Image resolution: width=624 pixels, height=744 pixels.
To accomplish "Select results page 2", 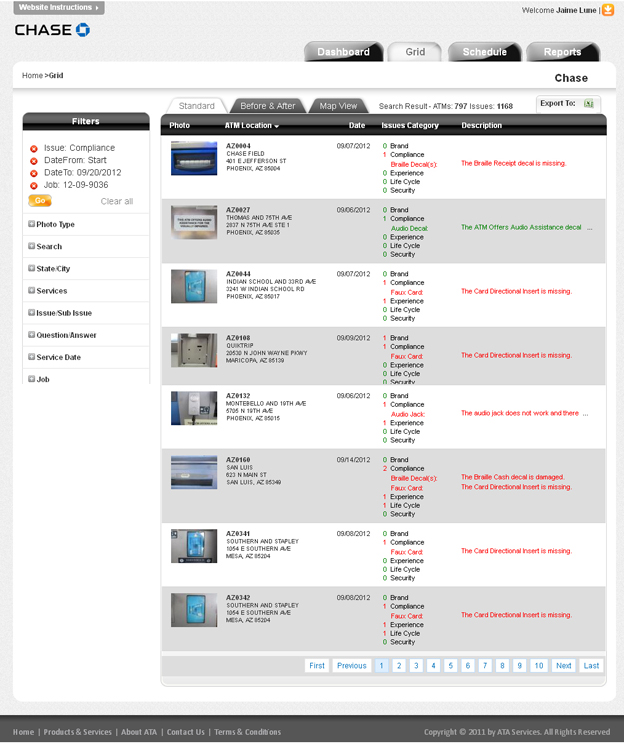I will (x=399, y=666).
